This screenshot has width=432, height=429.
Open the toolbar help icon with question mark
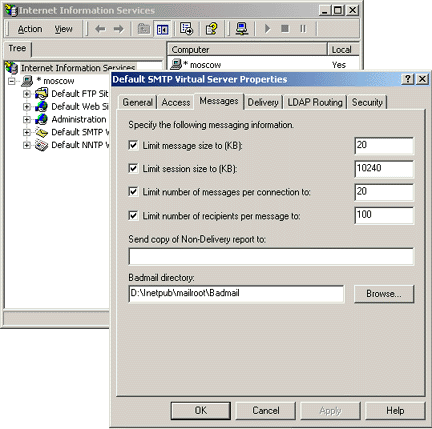(212, 29)
